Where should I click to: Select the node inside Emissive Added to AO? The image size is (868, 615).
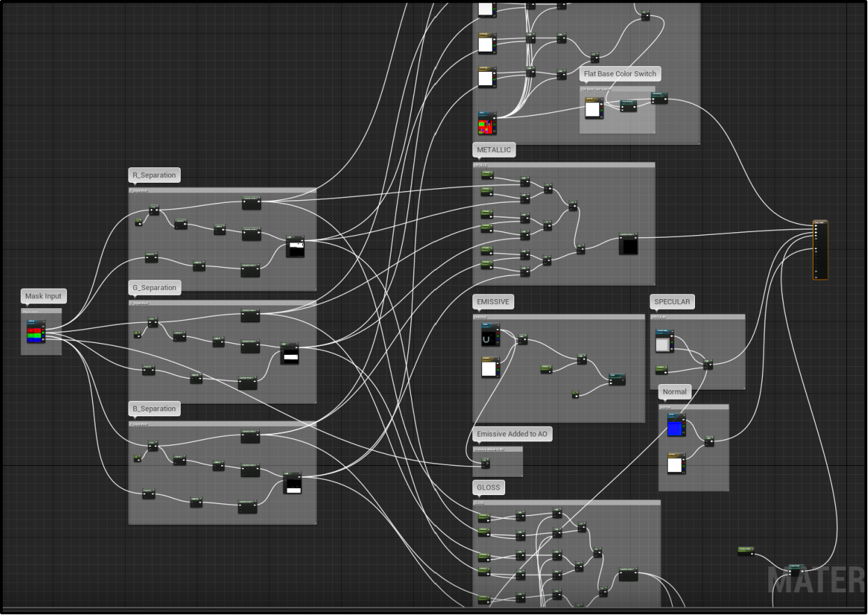click(x=486, y=464)
